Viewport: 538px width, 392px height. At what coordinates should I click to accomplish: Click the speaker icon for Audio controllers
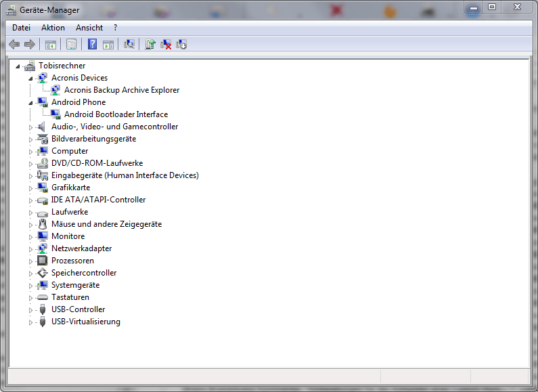pyautogui.click(x=41, y=127)
